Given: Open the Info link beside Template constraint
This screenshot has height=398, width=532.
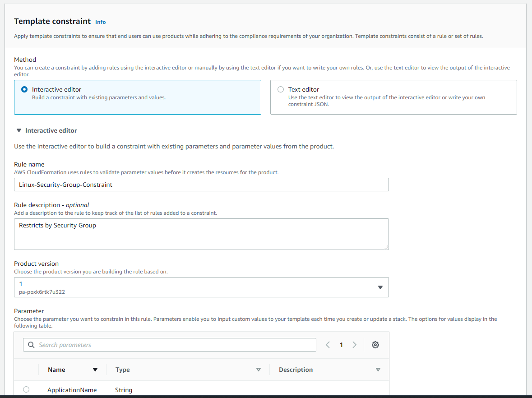Looking at the screenshot, I should [101, 22].
